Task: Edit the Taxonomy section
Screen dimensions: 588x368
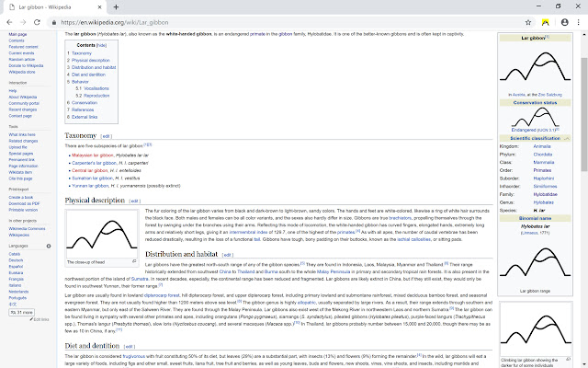Action: (x=107, y=136)
